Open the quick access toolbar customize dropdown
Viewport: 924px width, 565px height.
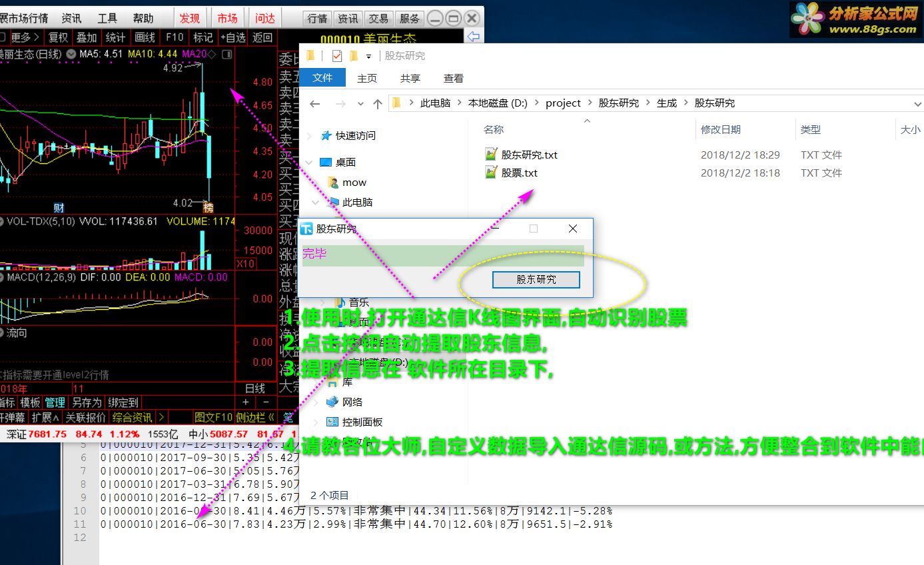tap(368, 57)
